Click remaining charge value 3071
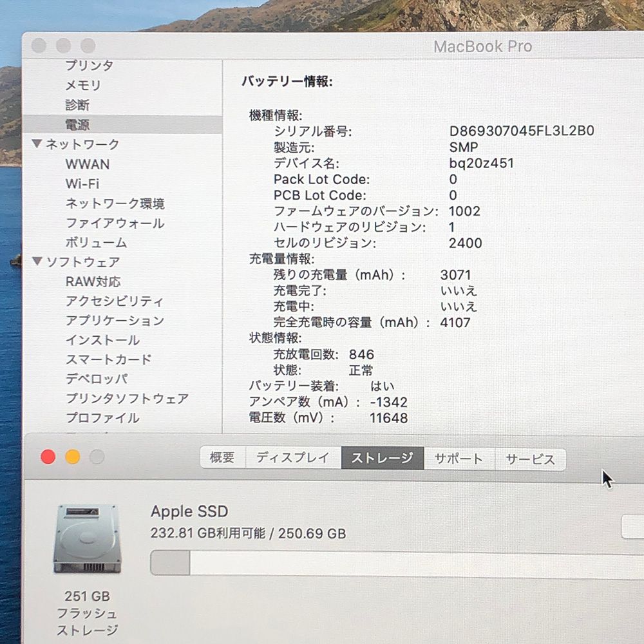This screenshot has height=644, width=644. click(455, 275)
